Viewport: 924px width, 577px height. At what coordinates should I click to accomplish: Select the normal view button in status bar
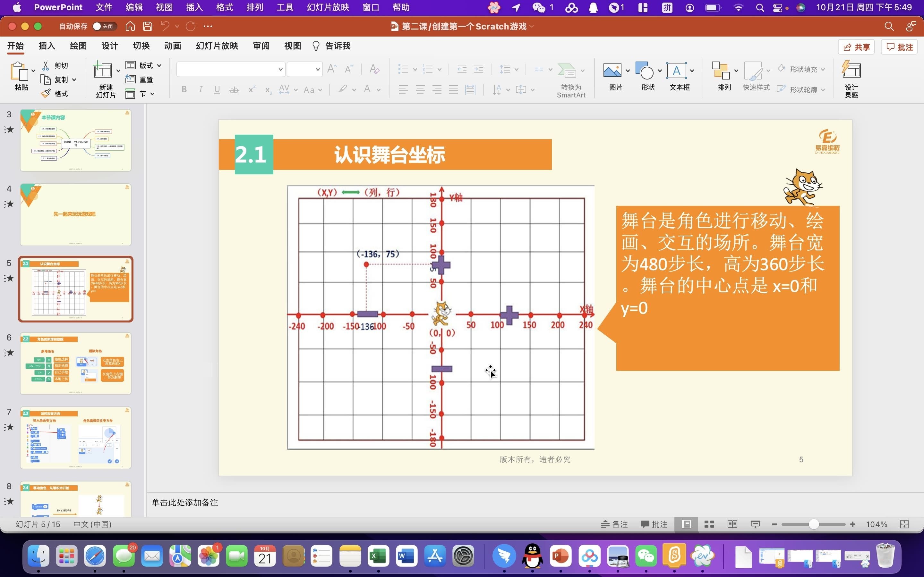[686, 524]
